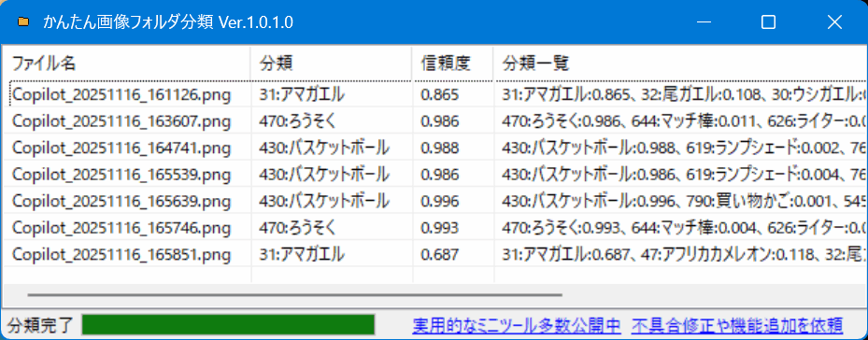The width and height of the screenshot is (868, 340).
Task: Click classification list starting 470:ろうそく:0.986
Action: pyautogui.click(x=684, y=121)
